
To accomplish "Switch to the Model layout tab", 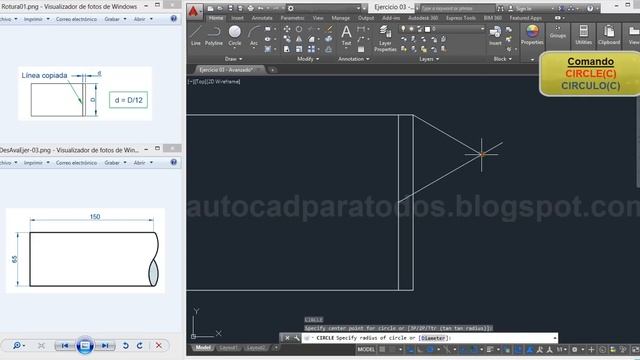I will click(203, 348).
